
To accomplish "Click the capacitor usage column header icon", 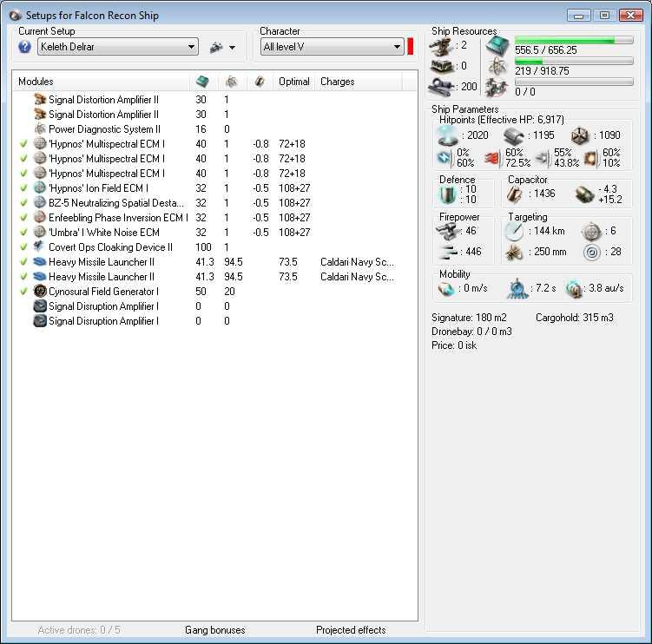I will tap(260, 82).
